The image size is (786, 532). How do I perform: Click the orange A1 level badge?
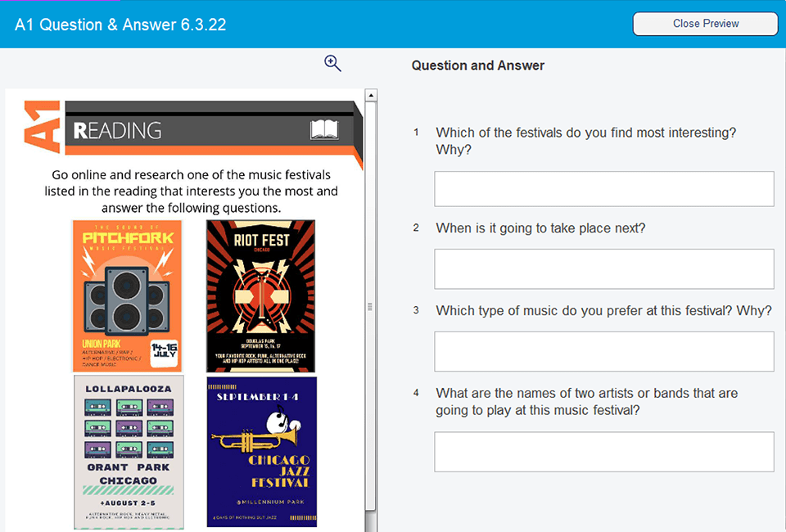(x=42, y=127)
